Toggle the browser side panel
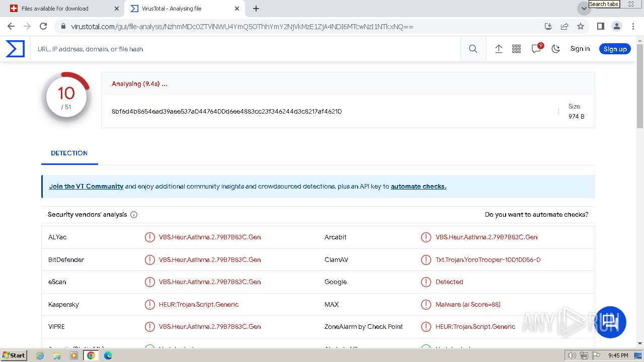 pyautogui.click(x=600, y=26)
